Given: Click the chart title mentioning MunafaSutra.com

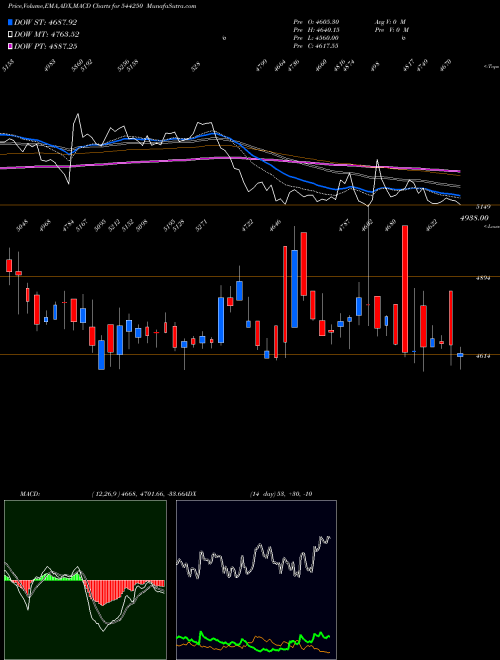Looking at the screenshot, I should (x=102, y=6).
